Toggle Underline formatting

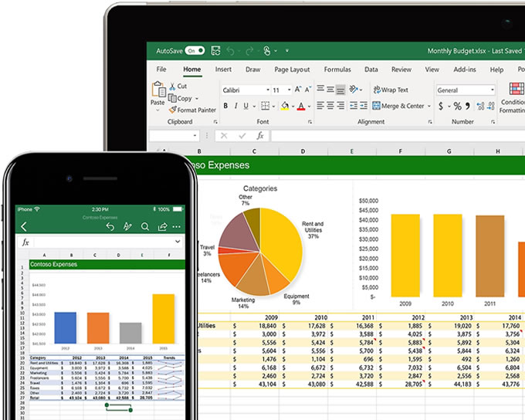246,106
